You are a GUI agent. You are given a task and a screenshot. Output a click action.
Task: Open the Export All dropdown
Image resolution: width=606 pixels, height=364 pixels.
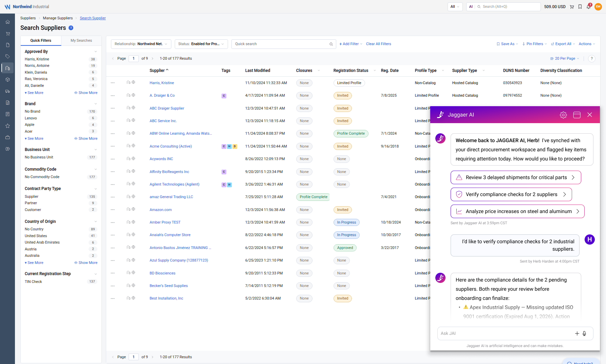coord(563,44)
